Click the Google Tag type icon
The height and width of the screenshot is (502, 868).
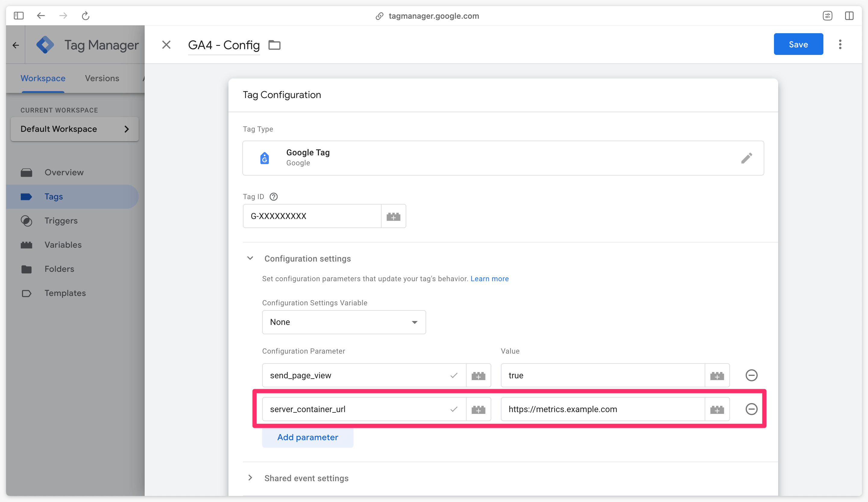[x=265, y=158]
